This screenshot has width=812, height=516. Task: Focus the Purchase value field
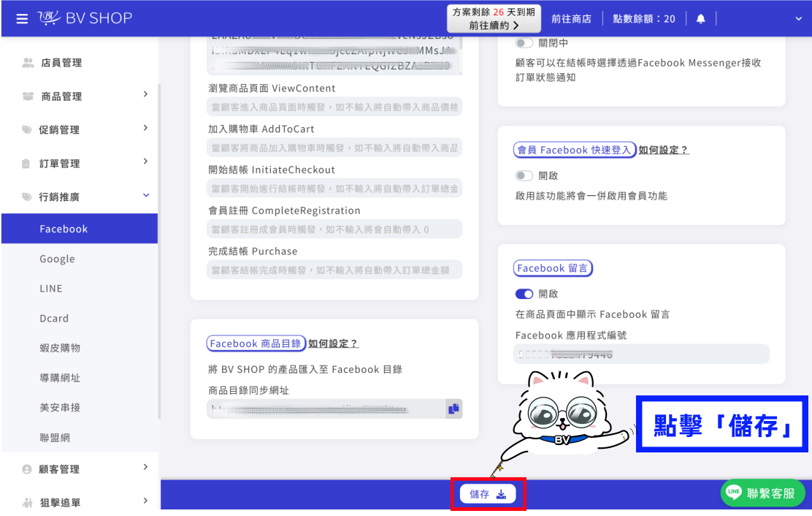(x=334, y=270)
